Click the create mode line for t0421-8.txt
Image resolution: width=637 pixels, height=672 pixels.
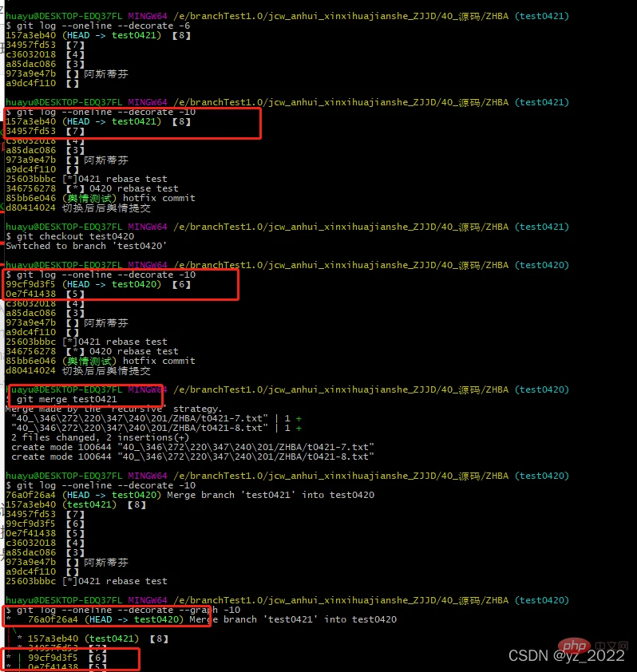click(x=192, y=457)
